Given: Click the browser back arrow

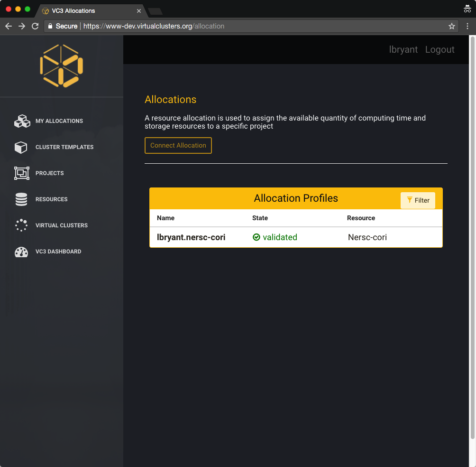Looking at the screenshot, I should point(9,26).
